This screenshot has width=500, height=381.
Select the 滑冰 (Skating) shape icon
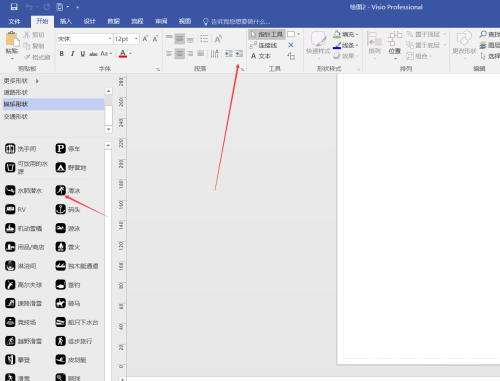pyautogui.click(x=60, y=190)
